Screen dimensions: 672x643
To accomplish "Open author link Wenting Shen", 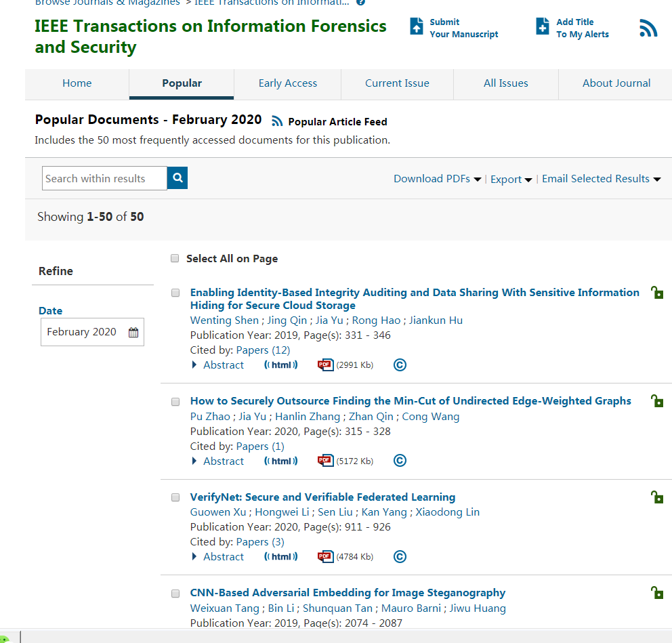I will click(224, 320).
